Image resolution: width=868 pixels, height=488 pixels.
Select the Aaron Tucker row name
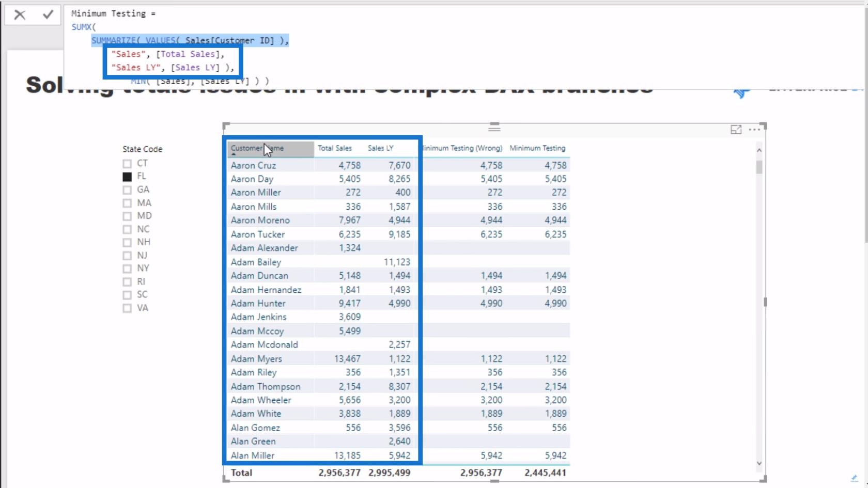coord(258,234)
